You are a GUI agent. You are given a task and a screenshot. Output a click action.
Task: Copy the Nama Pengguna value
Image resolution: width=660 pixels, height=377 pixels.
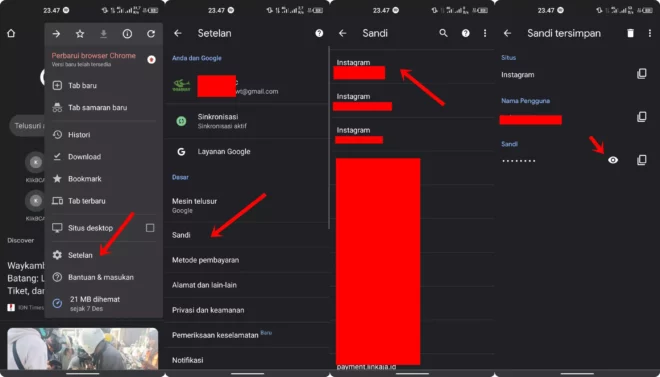click(x=641, y=117)
